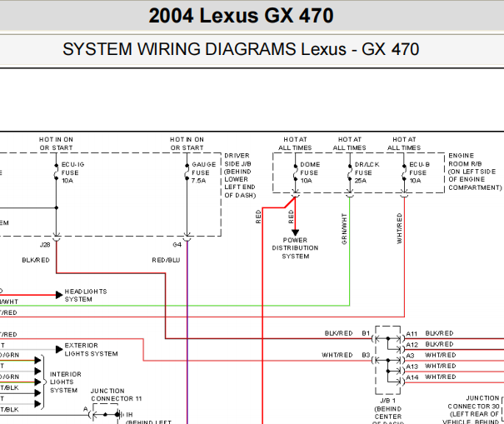Click WHT/RED label left of B3
This screenshot has height=424, width=504.
(337, 355)
